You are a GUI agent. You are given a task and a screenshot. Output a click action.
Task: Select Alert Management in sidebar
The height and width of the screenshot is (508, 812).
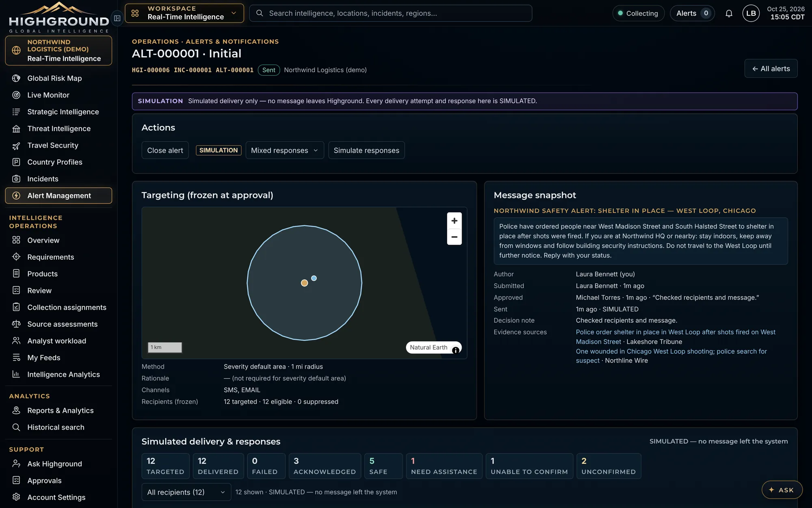coord(58,195)
